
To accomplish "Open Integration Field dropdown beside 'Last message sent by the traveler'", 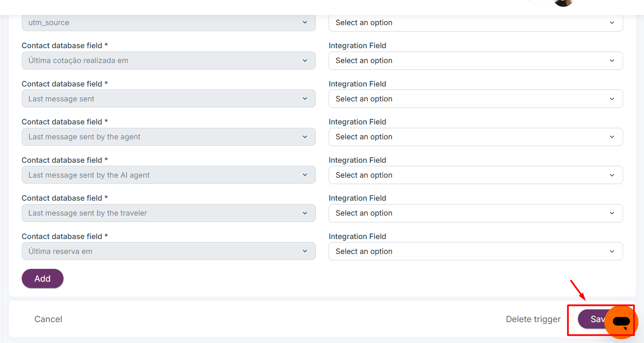I will pos(476,213).
